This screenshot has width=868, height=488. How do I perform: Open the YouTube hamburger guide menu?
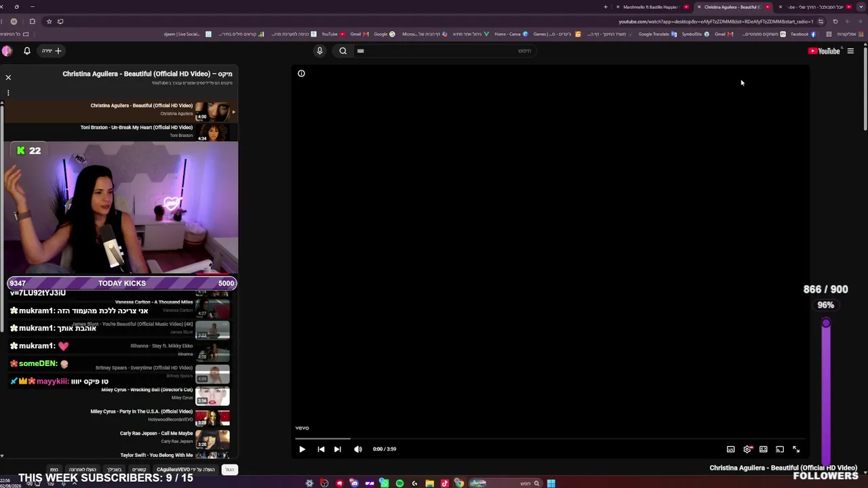(x=850, y=51)
